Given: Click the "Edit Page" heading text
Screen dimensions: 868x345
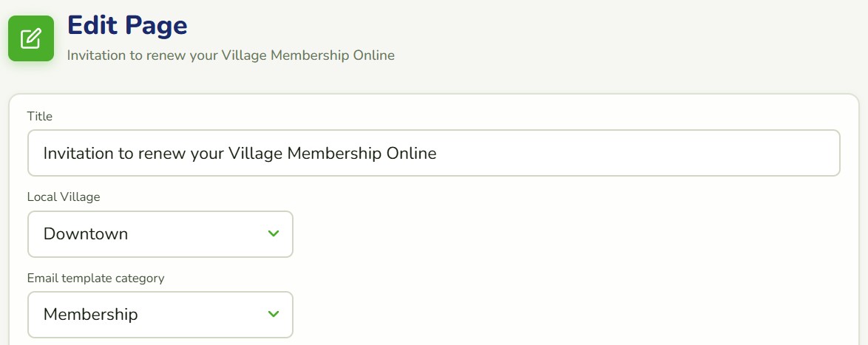Looking at the screenshot, I should (127, 26).
